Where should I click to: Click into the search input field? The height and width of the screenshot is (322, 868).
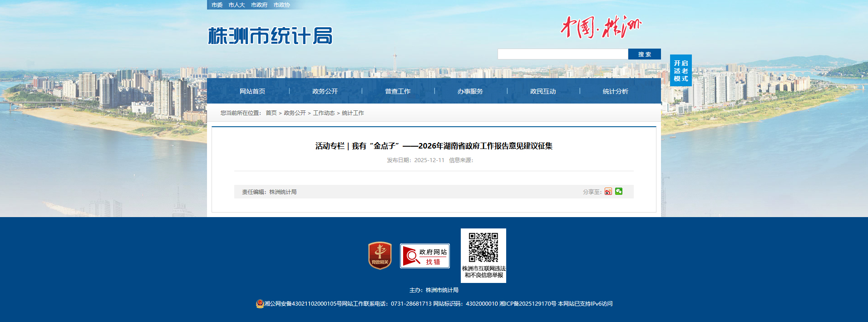tap(562, 54)
